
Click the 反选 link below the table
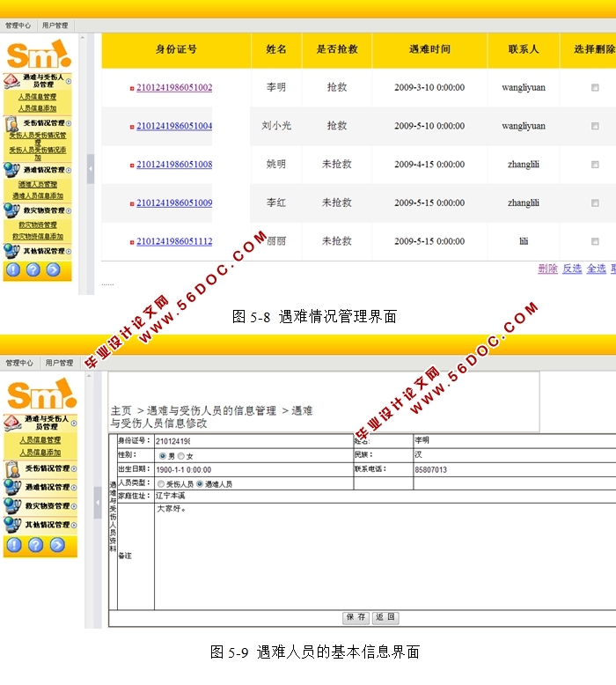click(x=572, y=269)
